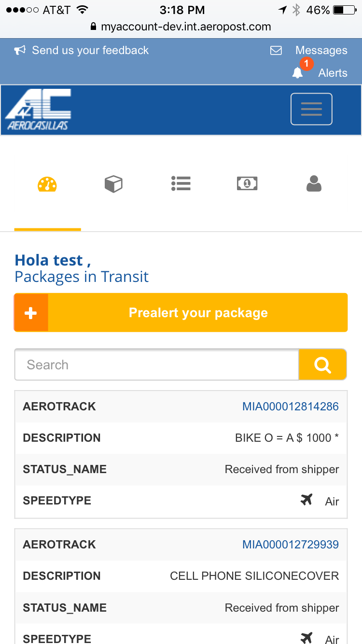Click the Aerocasillas logo
The image size is (362, 644).
point(39,110)
